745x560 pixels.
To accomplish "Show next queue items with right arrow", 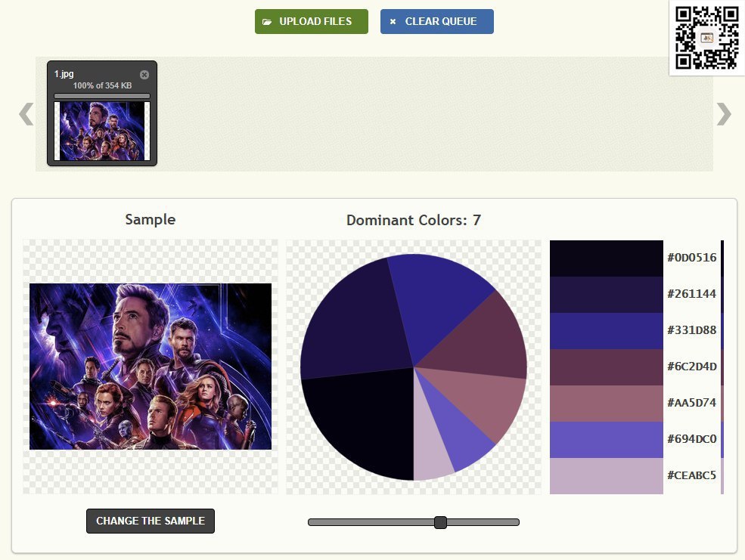I will pyautogui.click(x=724, y=114).
